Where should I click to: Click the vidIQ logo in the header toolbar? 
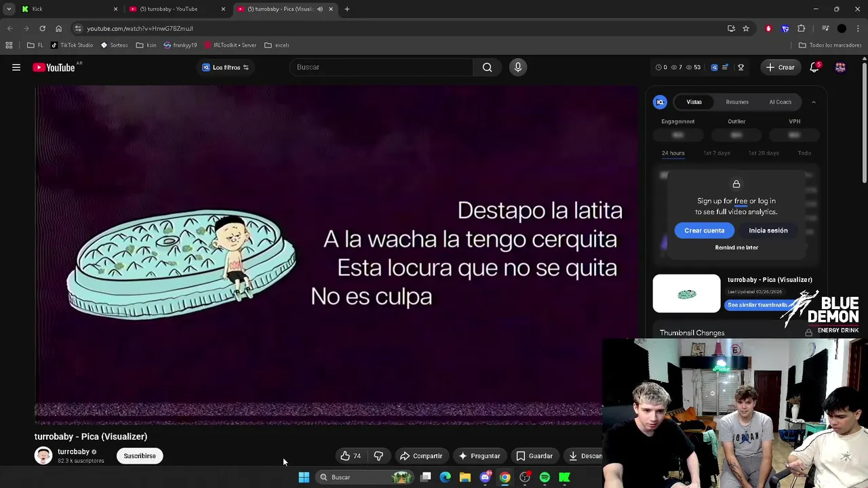click(x=714, y=67)
